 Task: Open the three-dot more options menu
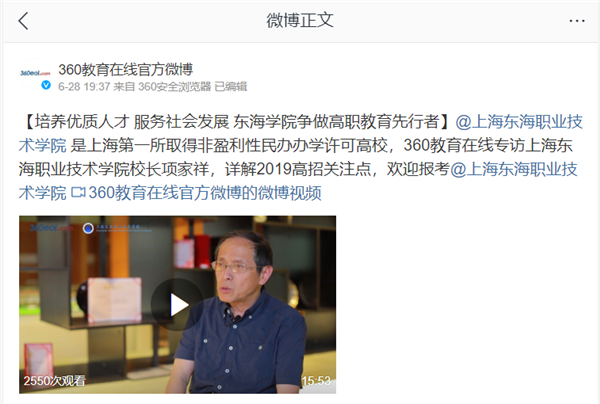[577, 21]
